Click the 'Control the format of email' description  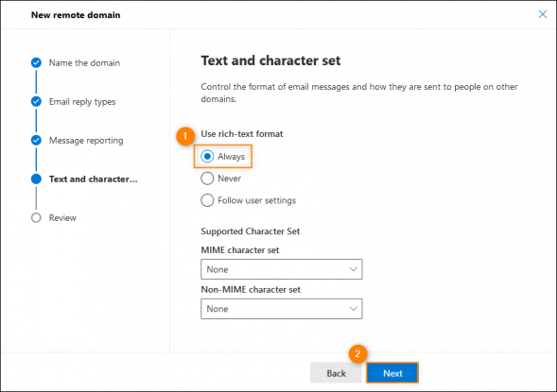[359, 93]
